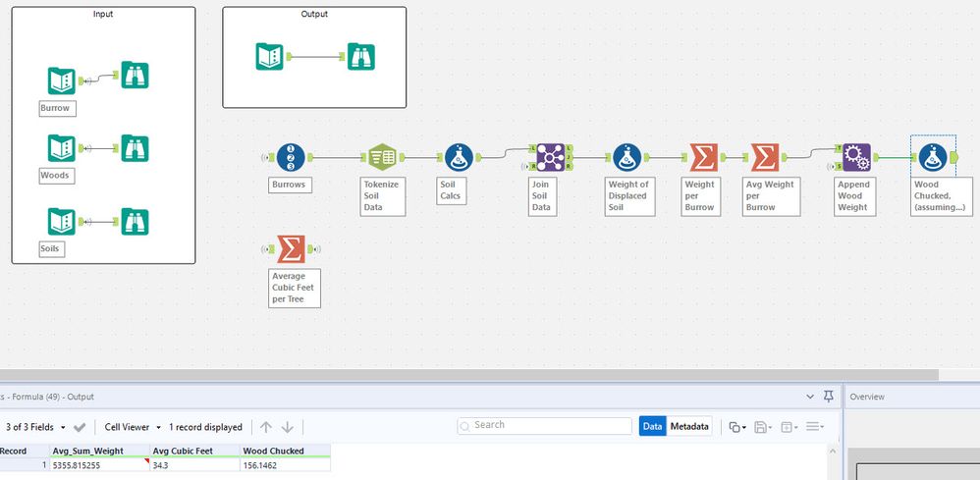Select the Burrow Text Input tool icon

(x=61, y=80)
